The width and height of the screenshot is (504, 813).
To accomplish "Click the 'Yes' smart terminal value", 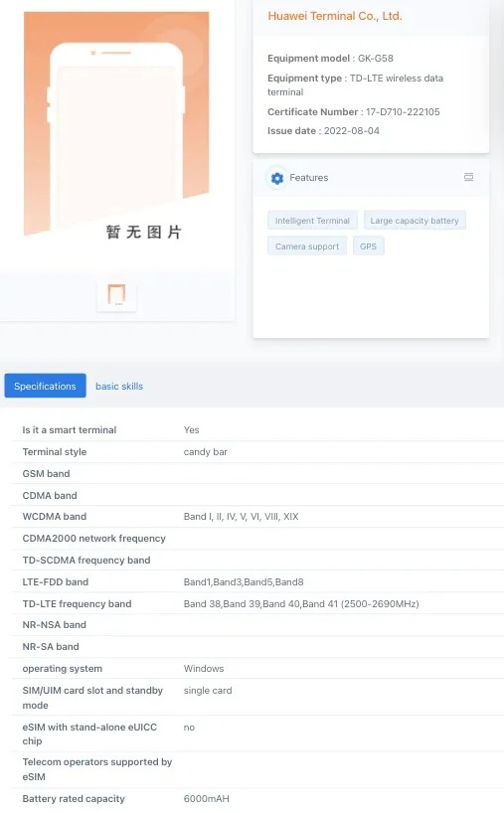I will (191, 429).
